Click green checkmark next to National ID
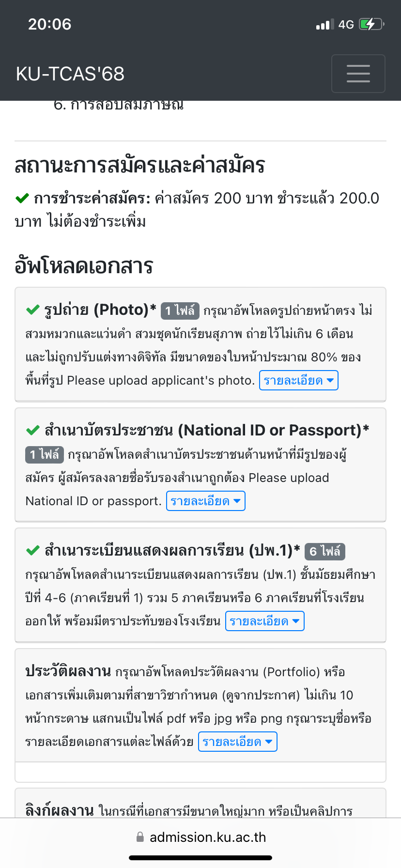This screenshot has height=868, width=401. pos(32,430)
